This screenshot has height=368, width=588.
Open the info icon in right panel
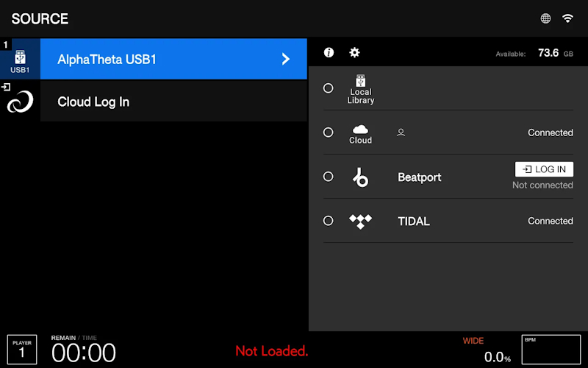pyautogui.click(x=329, y=52)
